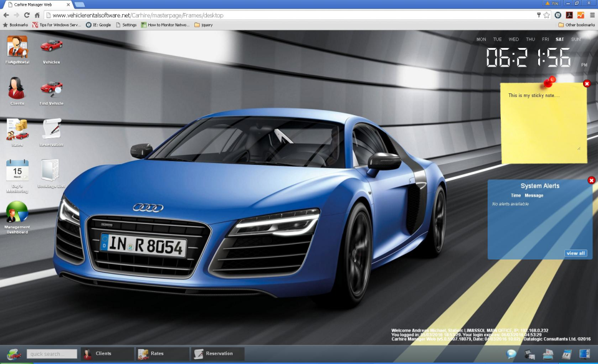Image resolution: width=598 pixels, height=364 pixels.
Task: Open the Bookings List desktop icon
Action: [51, 174]
